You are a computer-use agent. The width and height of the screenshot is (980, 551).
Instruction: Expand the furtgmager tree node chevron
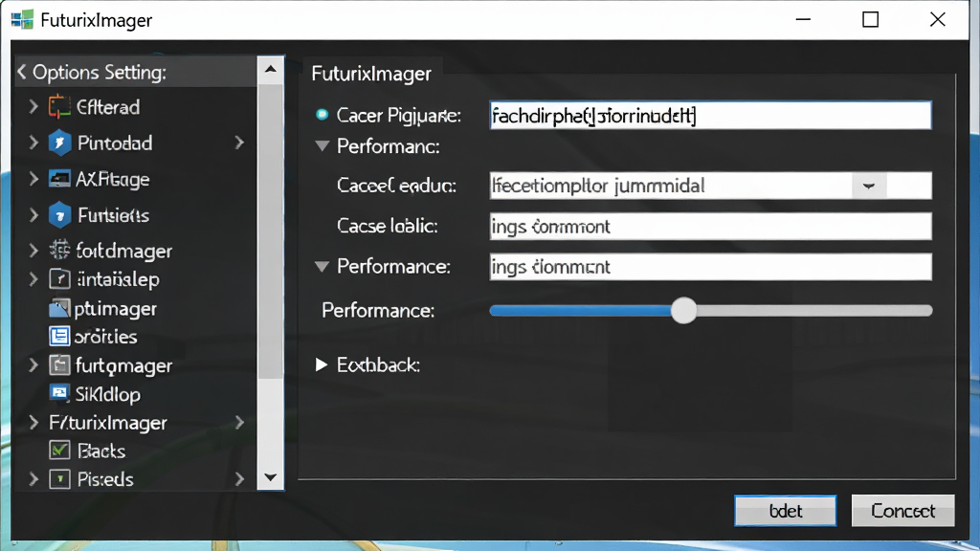pyautogui.click(x=33, y=365)
